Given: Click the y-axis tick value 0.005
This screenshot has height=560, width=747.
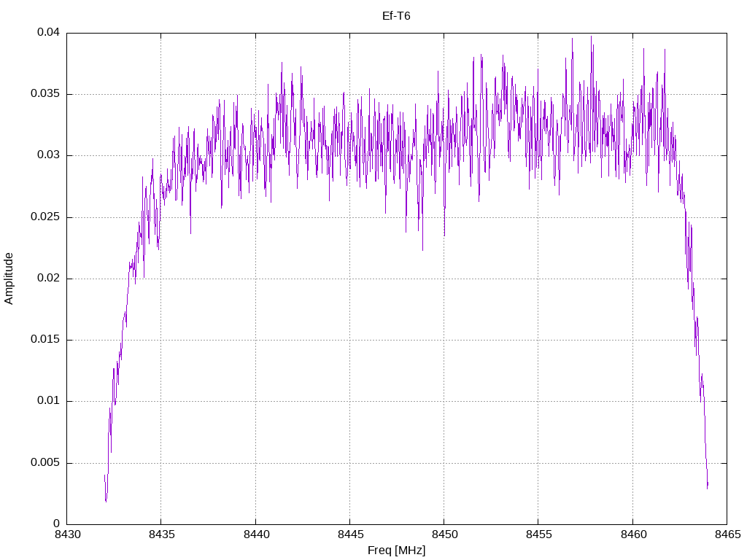Looking at the screenshot, I should (x=45, y=463).
